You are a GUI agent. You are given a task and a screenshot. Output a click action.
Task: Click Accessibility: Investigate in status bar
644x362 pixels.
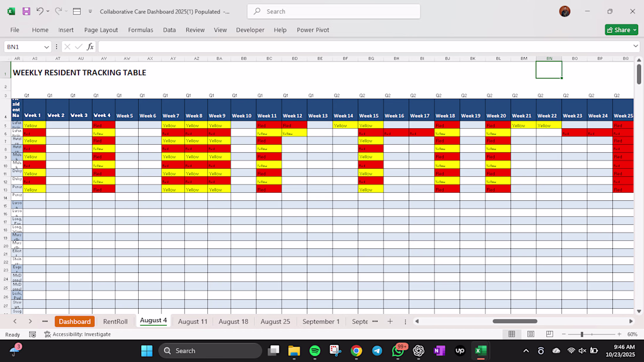78,334
